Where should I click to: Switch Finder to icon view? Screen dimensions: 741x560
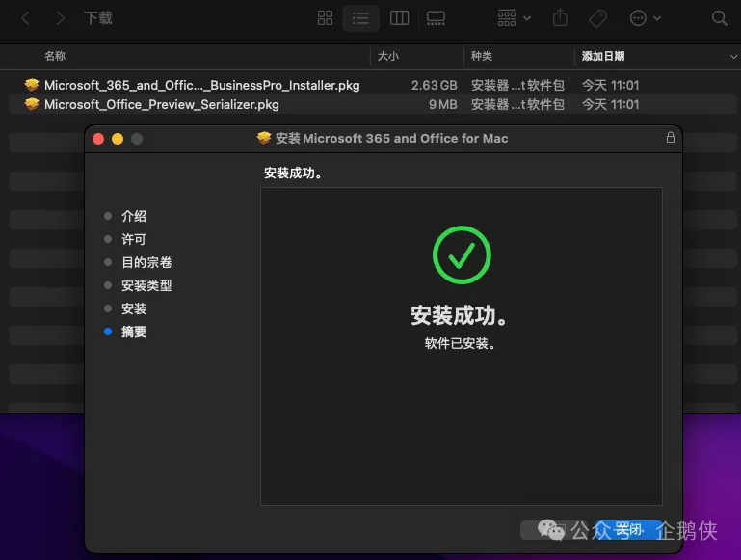[x=325, y=18]
